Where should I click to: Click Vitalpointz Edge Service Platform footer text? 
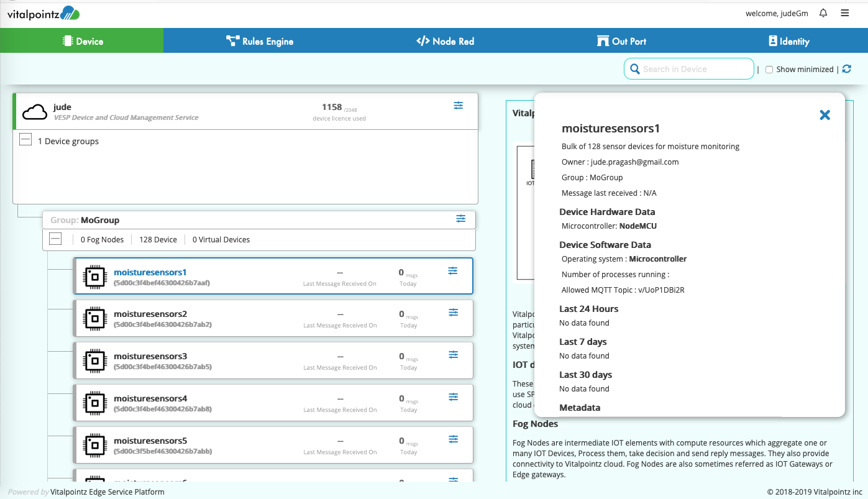pos(107,492)
